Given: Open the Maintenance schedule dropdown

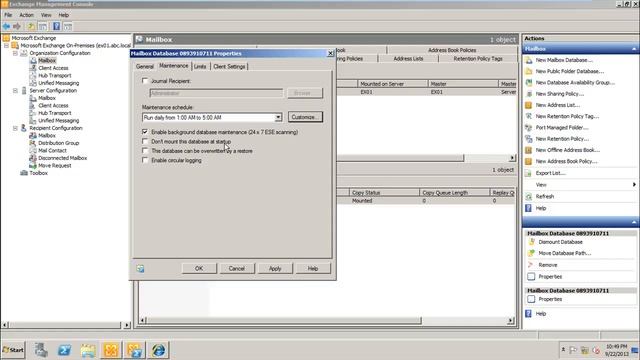Looking at the screenshot, I should [x=278, y=118].
